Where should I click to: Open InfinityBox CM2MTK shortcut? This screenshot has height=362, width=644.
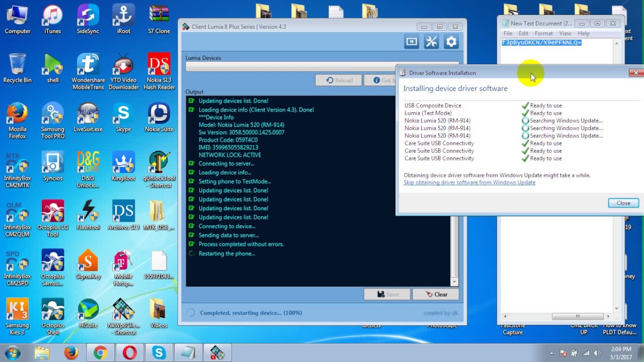pos(18,170)
